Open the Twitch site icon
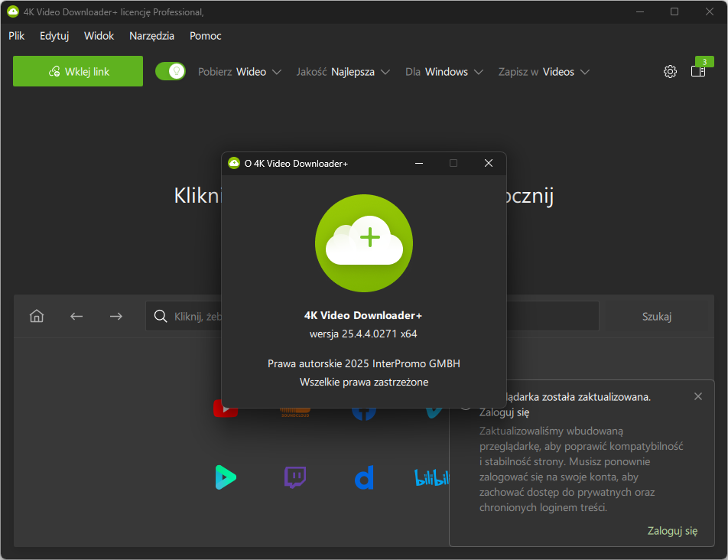The height and width of the screenshot is (560, 728). pos(295,477)
